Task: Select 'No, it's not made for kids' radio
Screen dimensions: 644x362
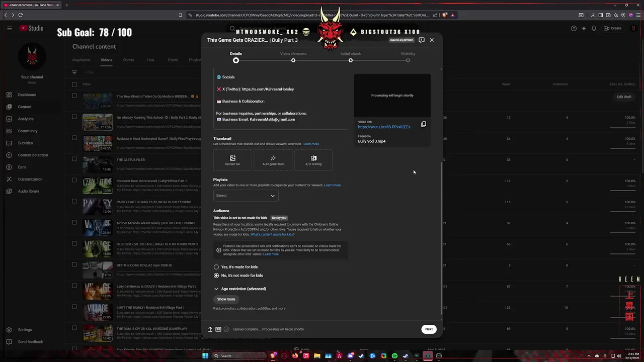Action: click(x=216, y=276)
